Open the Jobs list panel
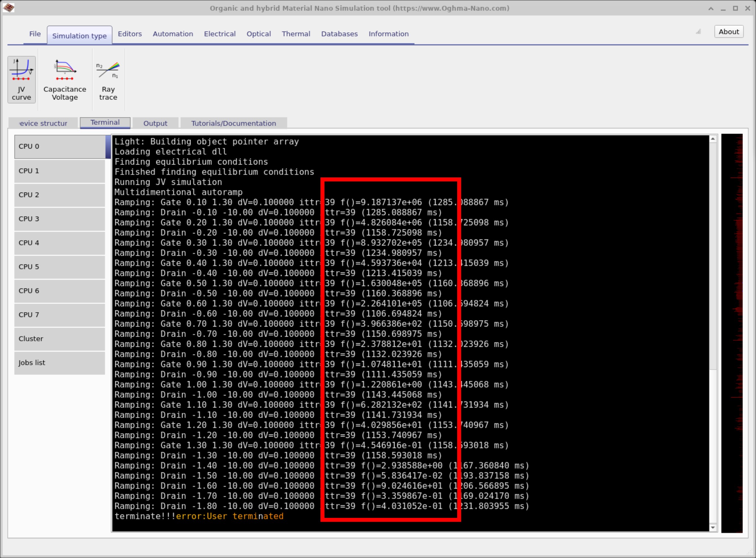 (60, 363)
